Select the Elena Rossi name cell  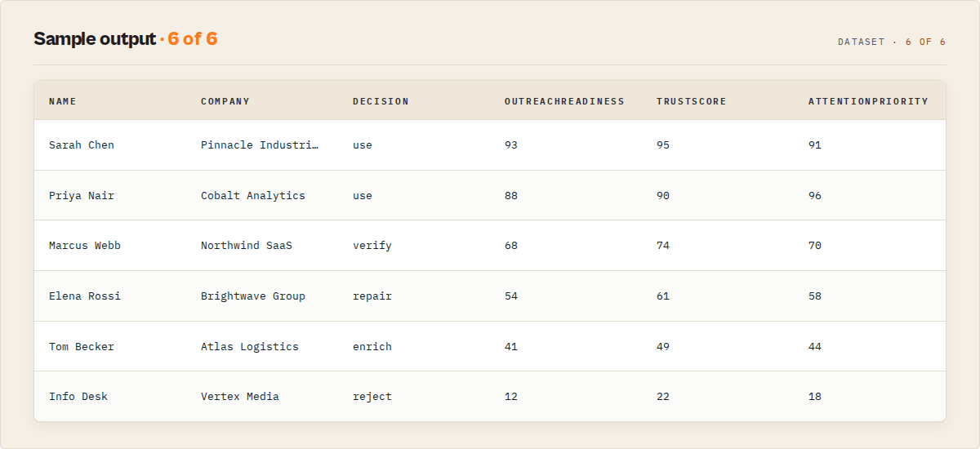tap(85, 296)
